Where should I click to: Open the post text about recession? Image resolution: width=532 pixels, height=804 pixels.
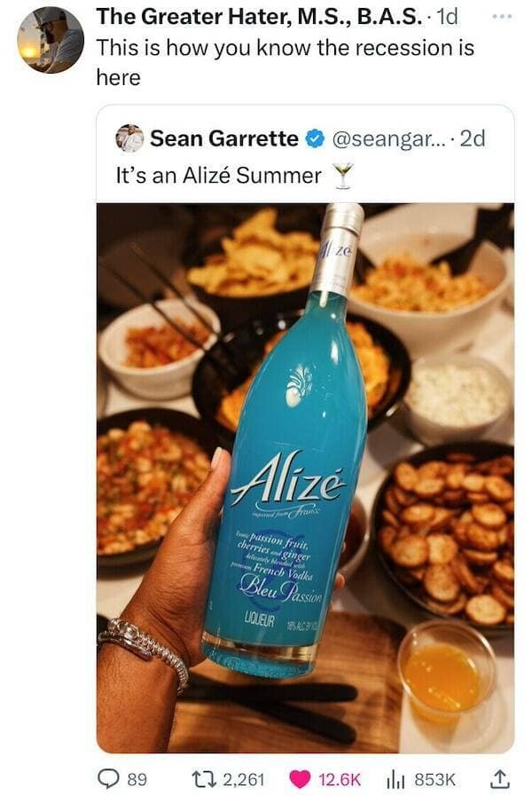(285, 62)
